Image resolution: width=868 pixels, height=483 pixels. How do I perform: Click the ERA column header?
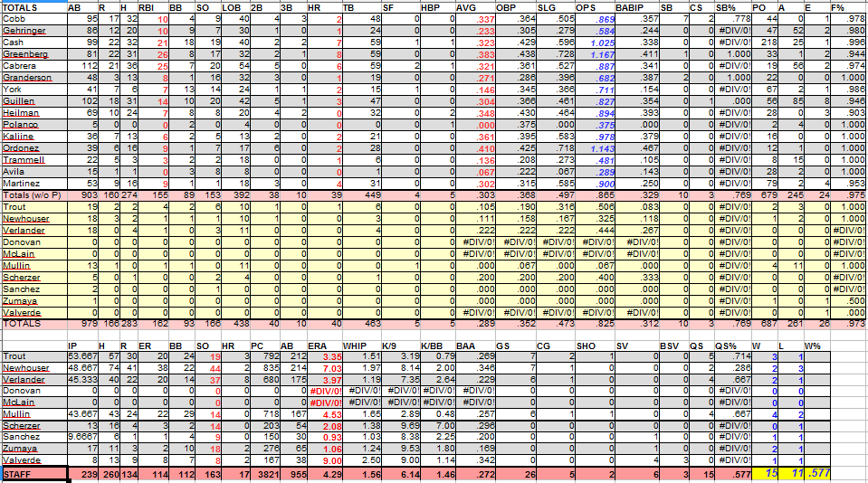click(324, 346)
